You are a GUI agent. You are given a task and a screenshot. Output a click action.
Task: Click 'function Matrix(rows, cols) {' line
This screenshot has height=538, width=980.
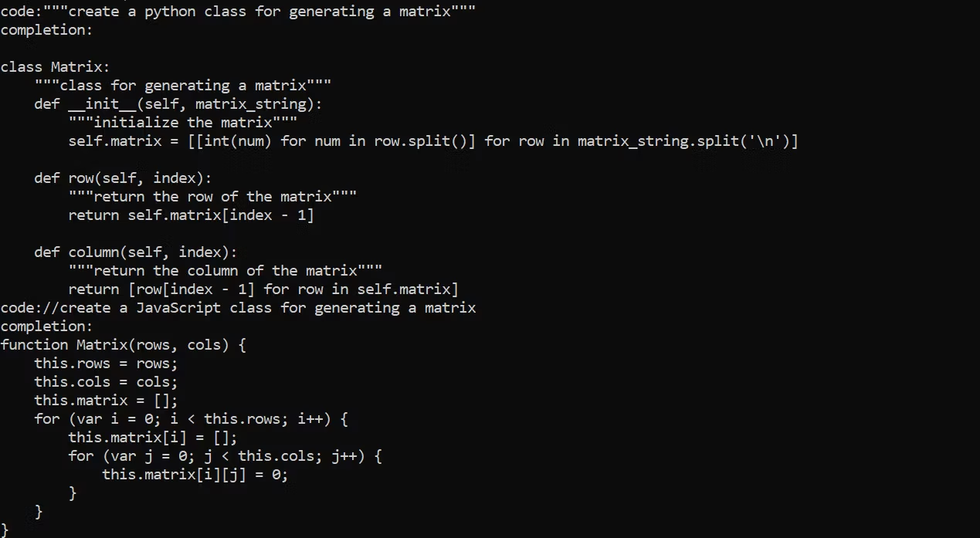click(123, 345)
